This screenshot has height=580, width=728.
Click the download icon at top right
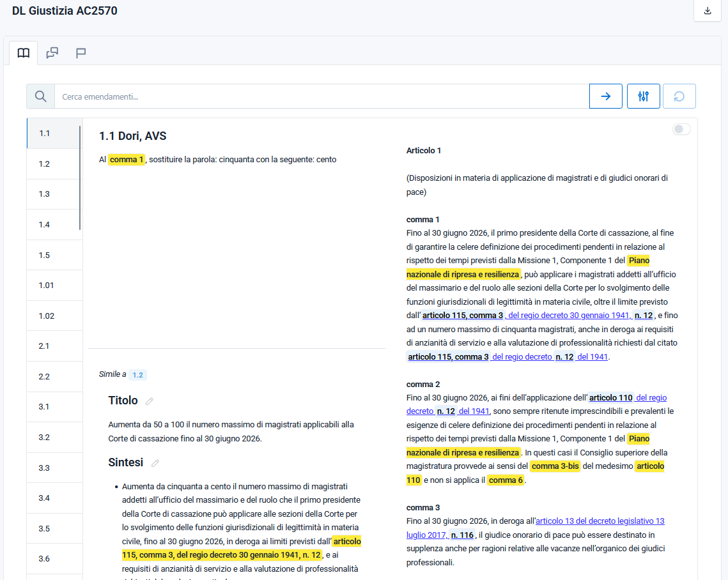coord(707,11)
